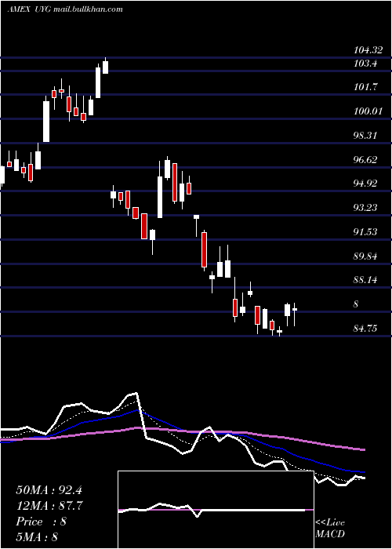Select the 94.92 price level label
392x549 pixels.
(365, 183)
